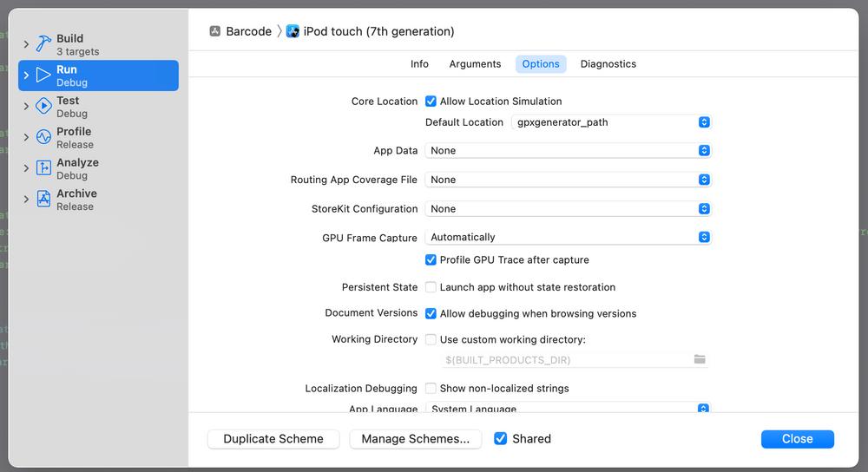Expand the Run action disclosure arrow

[26, 75]
